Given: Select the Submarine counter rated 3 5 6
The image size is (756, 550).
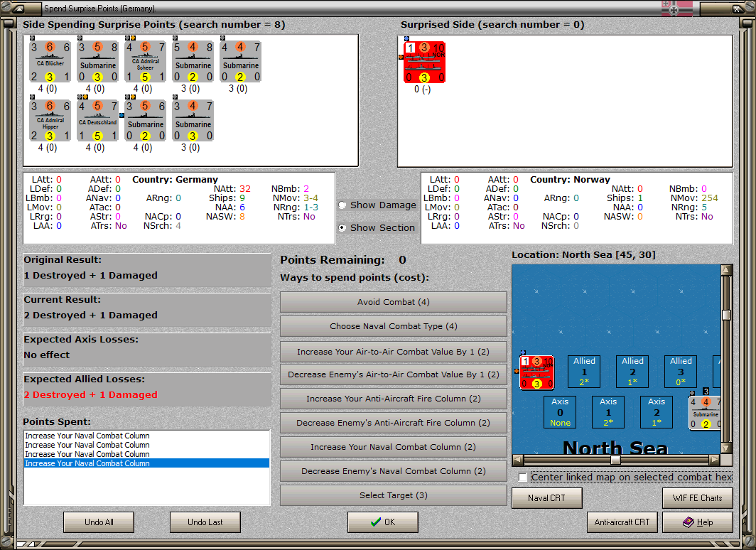Looking at the screenshot, I should [145, 121].
